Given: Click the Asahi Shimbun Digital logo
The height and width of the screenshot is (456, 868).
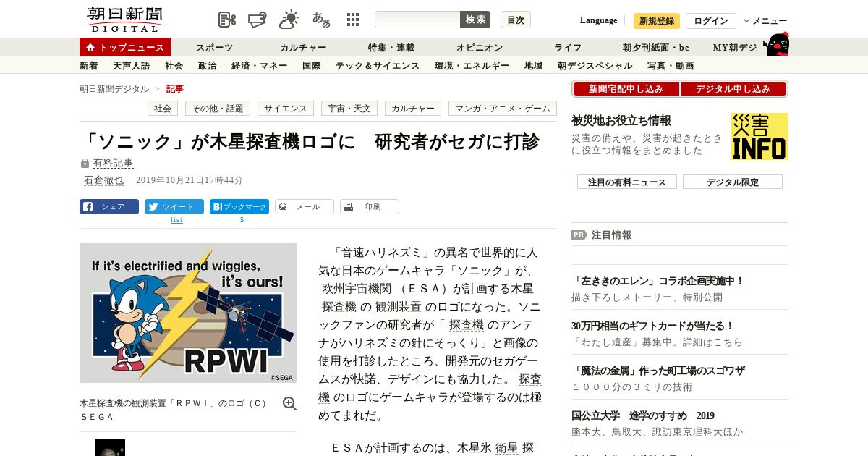Looking at the screenshot, I should [124, 20].
